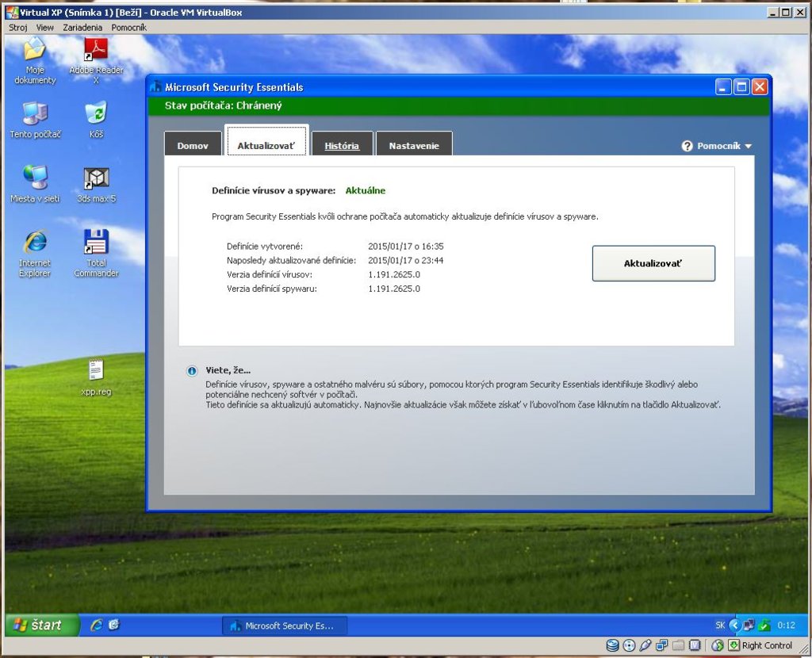The height and width of the screenshot is (658, 812).
Task: Close the Microsoft Security Essentials window
Action: click(x=760, y=87)
